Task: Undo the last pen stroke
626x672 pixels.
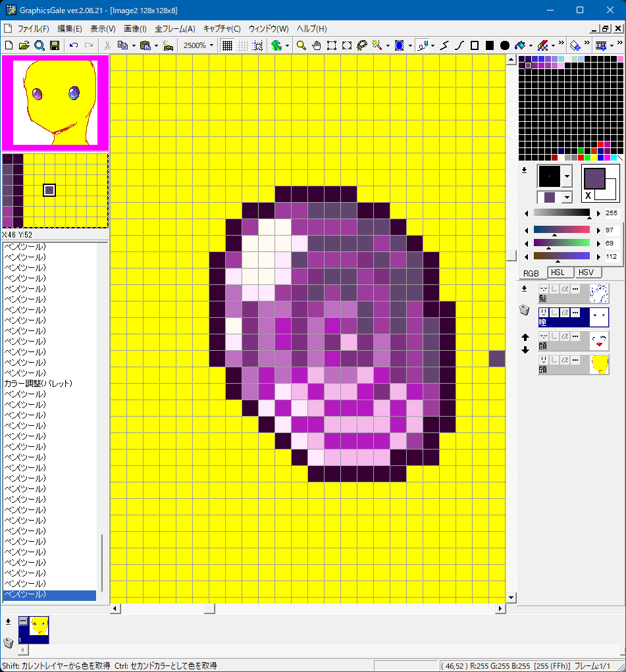Action: pos(74,45)
